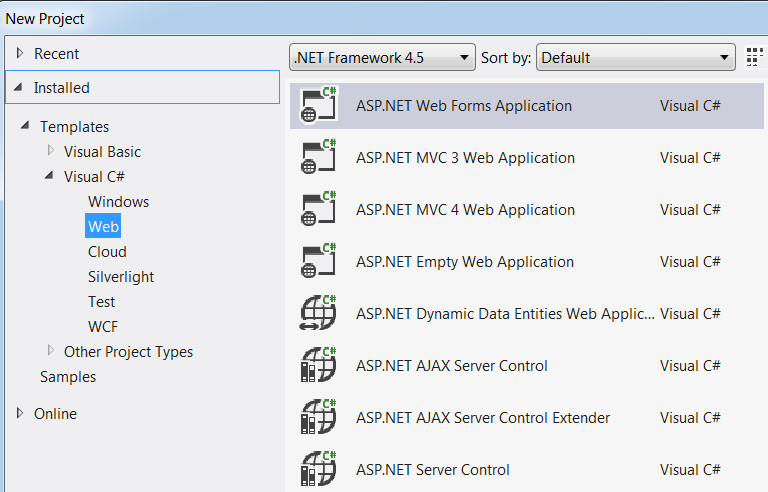This screenshot has width=768, height=492.
Task: Select the Online category
Action: pos(55,414)
